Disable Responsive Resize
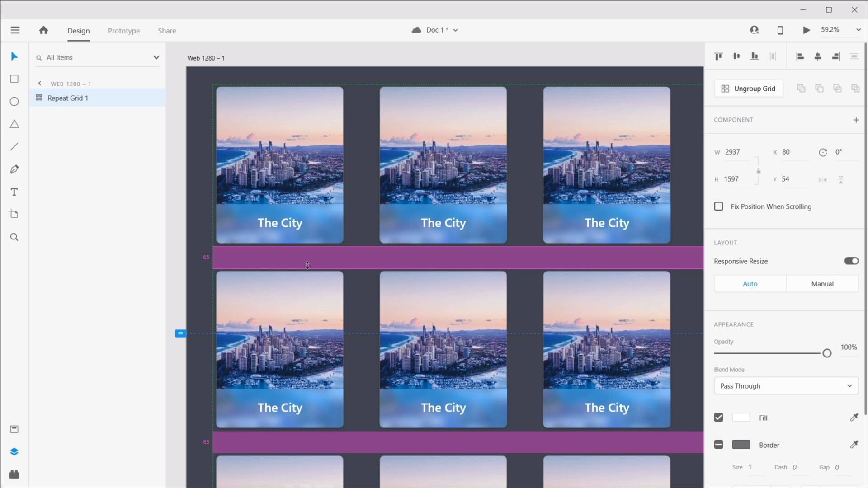The width and height of the screenshot is (868, 488). (x=851, y=261)
